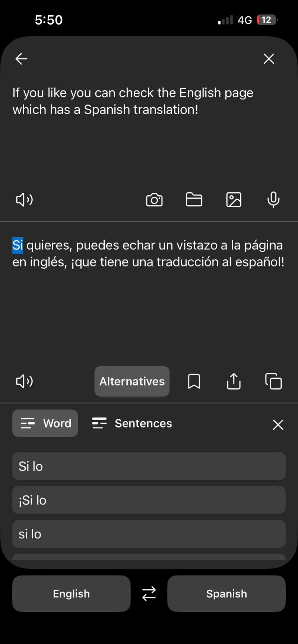Open the English source language selector
This screenshot has width=298, height=644.
72,594
